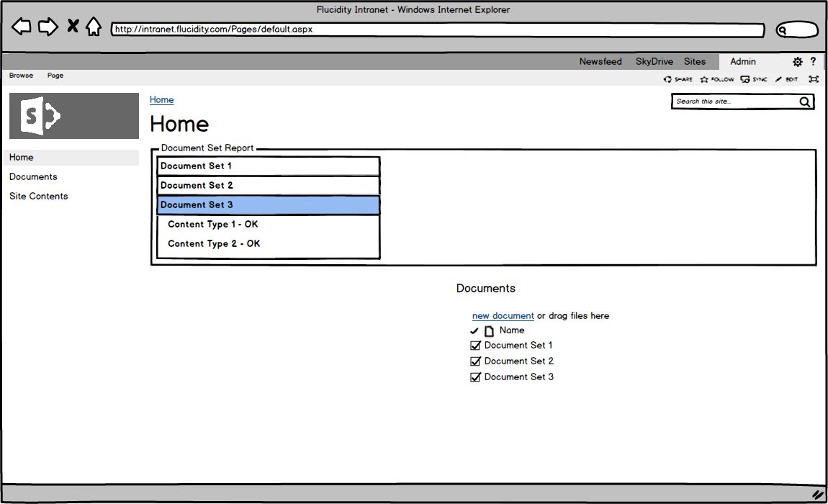The width and height of the screenshot is (828, 504).
Task: Toggle focus on content icon
Action: click(814, 79)
